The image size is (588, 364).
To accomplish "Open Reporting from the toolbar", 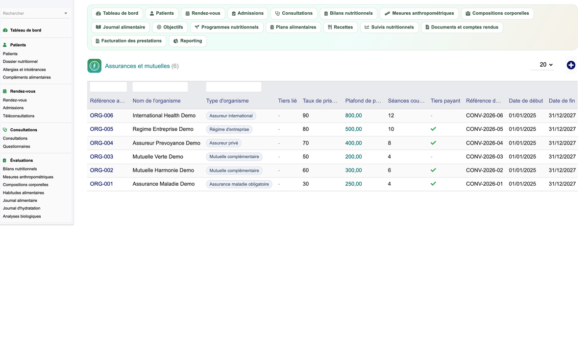I will (x=188, y=41).
